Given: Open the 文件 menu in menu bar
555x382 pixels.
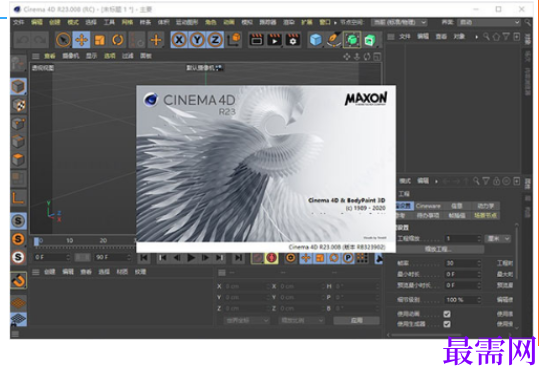Looking at the screenshot, I should point(18,22).
